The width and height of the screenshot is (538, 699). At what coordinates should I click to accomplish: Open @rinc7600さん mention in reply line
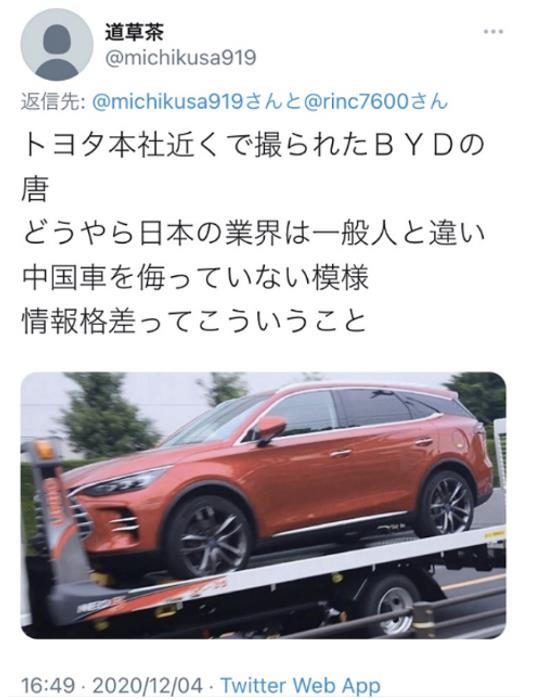click(375, 102)
